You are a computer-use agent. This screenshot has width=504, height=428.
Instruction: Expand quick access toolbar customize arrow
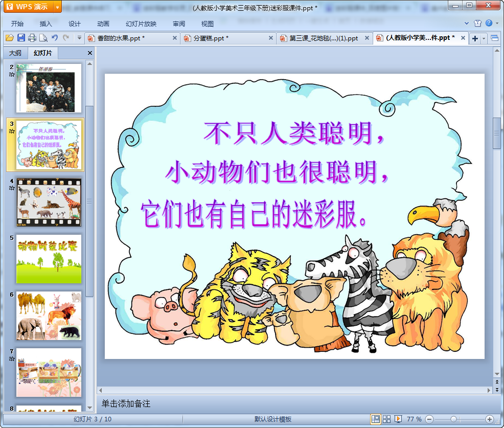[79, 38]
